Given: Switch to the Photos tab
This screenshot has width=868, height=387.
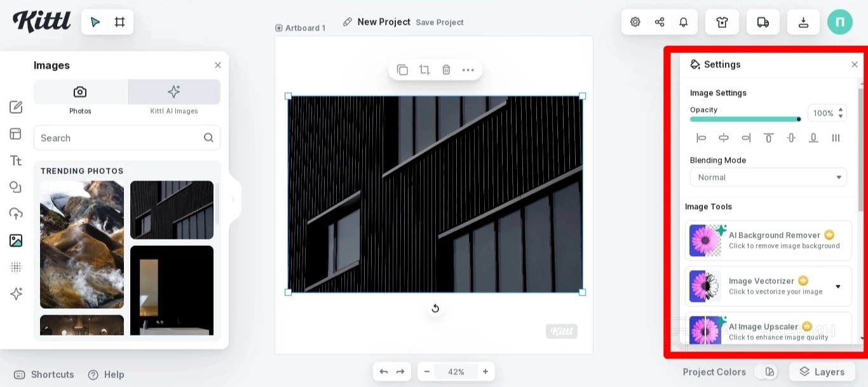Looking at the screenshot, I should 80,97.
